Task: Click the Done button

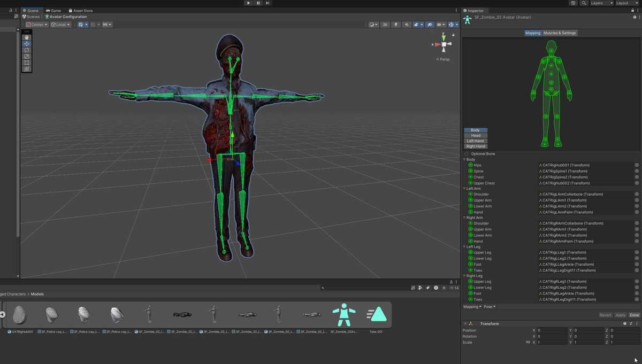Action: [x=634, y=315]
